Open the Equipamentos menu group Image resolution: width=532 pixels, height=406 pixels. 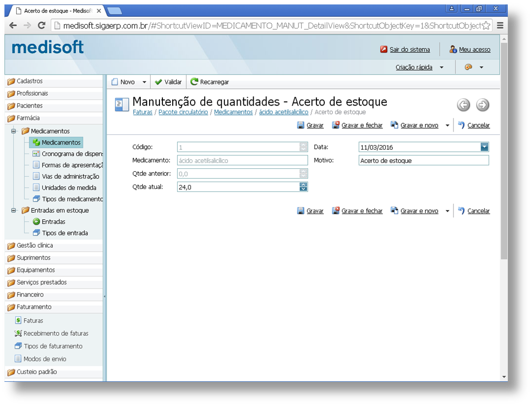coord(54,270)
